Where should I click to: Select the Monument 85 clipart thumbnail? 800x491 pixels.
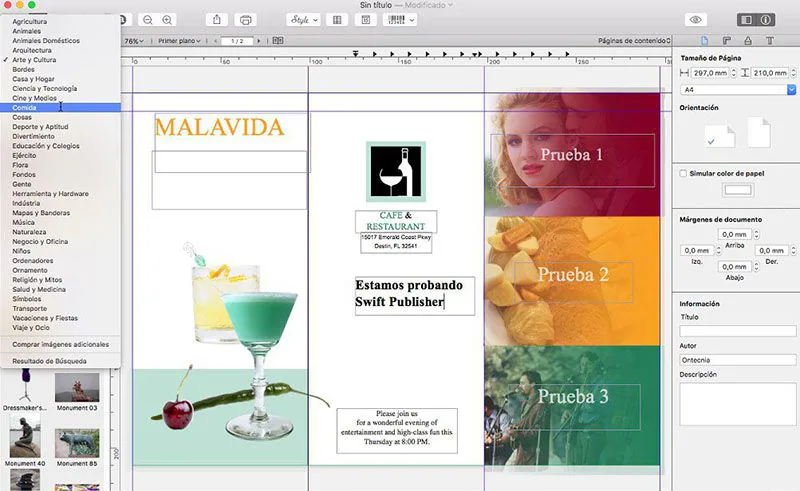point(77,443)
